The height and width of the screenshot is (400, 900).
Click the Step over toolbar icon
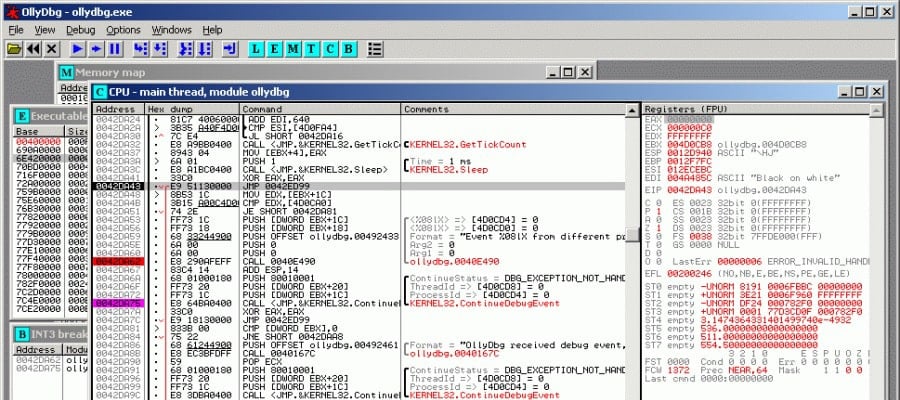pyautogui.click(x=159, y=49)
